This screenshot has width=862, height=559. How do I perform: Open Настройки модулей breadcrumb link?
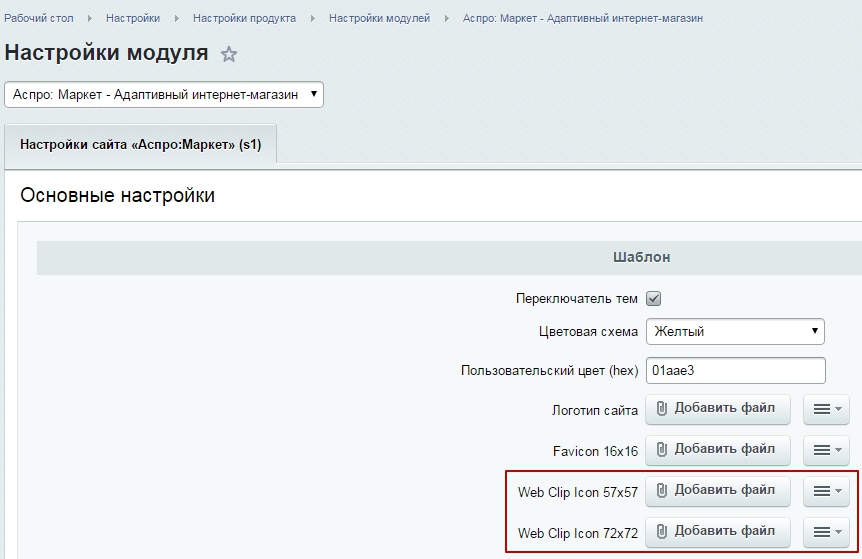click(x=379, y=18)
